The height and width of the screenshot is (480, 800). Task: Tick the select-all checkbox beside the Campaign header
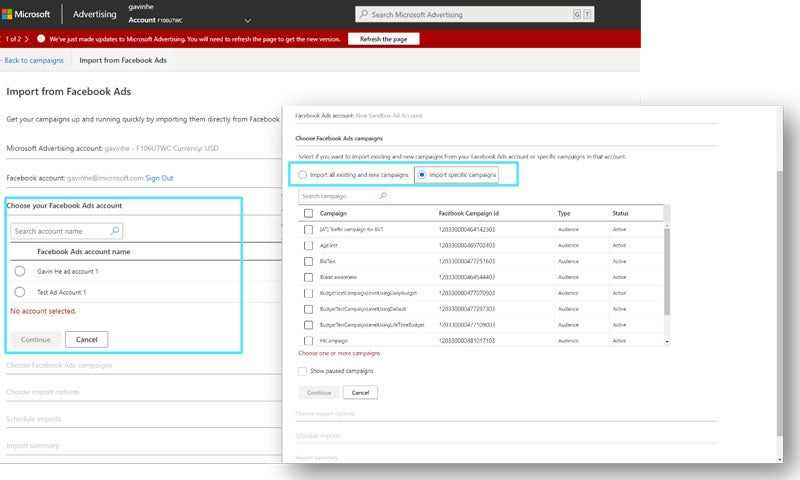pyautogui.click(x=308, y=213)
